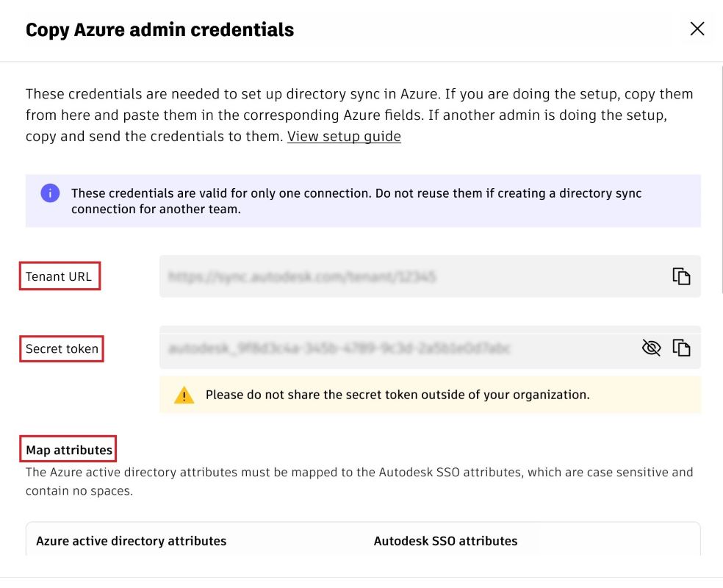Click the do-not-share secret token warning message
The height and width of the screenshot is (588, 723).
coord(398,395)
